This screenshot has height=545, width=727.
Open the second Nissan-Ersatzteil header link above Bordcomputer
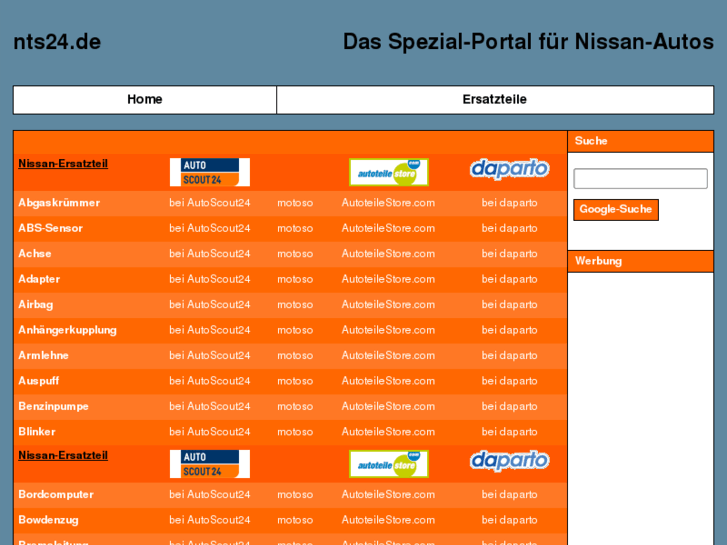pyautogui.click(x=63, y=455)
